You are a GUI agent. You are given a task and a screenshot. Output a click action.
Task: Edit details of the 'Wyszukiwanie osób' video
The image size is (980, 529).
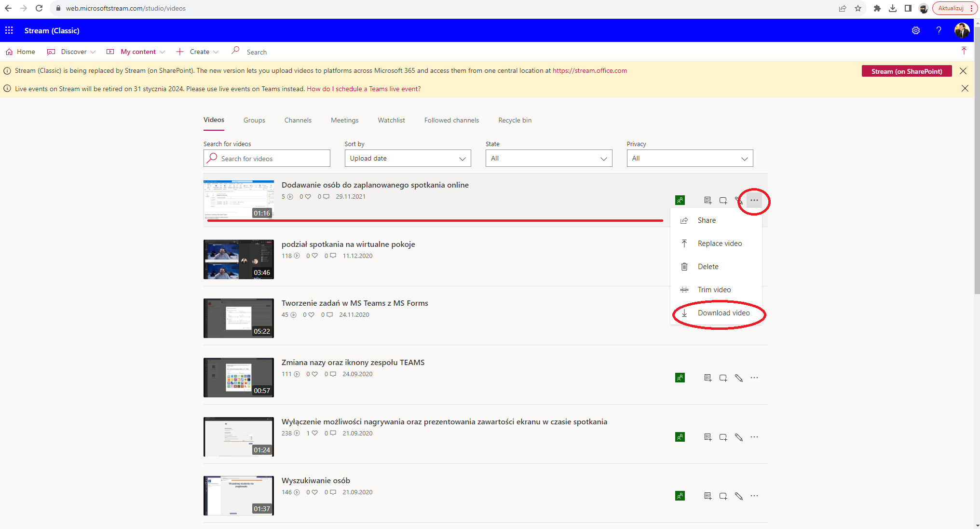point(738,496)
